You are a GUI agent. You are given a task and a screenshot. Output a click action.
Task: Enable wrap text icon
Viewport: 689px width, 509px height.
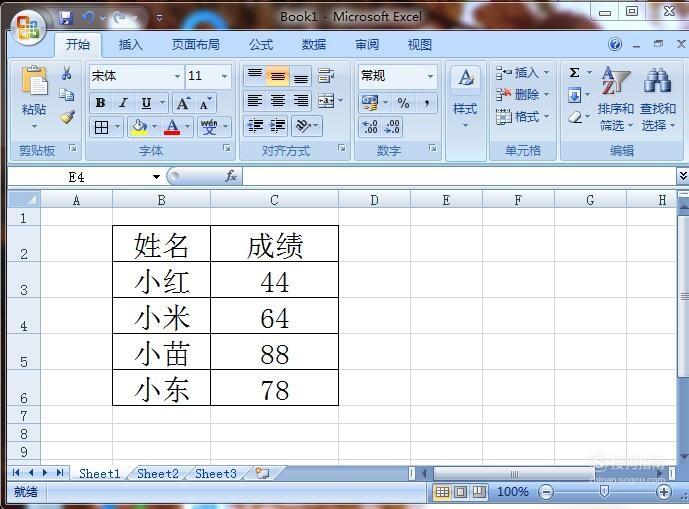click(x=326, y=76)
